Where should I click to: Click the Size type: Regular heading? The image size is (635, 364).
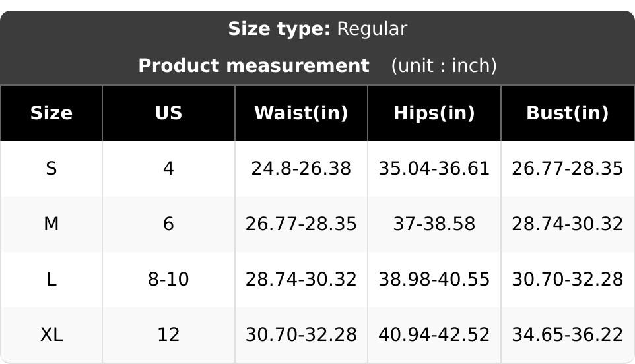(317, 29)
